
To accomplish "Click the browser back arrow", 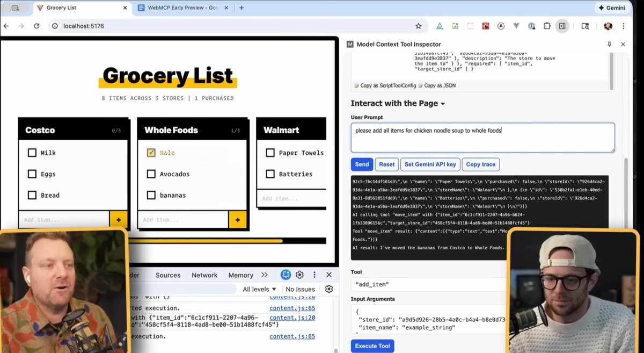I will pos(6,26).
